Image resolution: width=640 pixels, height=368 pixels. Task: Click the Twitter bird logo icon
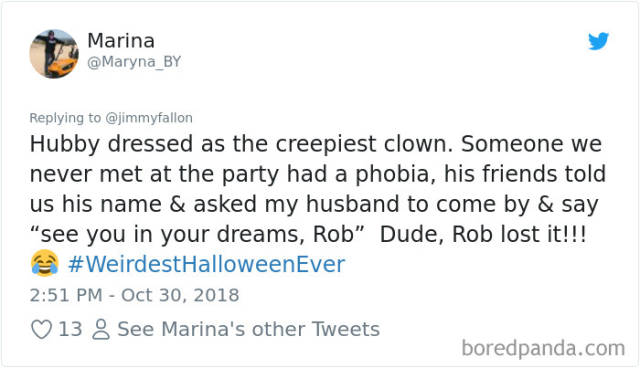click(x=598, y=41)
